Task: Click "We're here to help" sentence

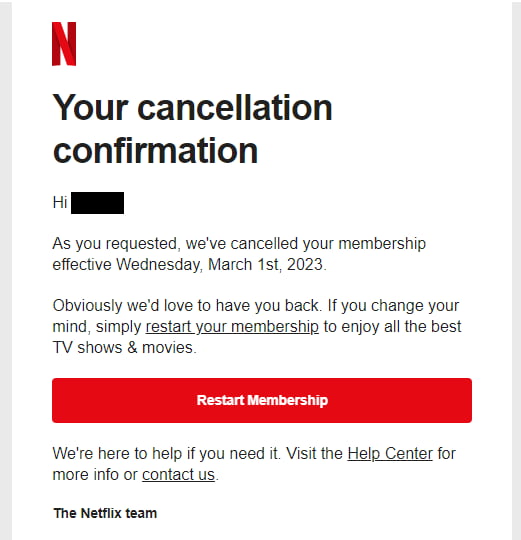Action: pos(167,453)
